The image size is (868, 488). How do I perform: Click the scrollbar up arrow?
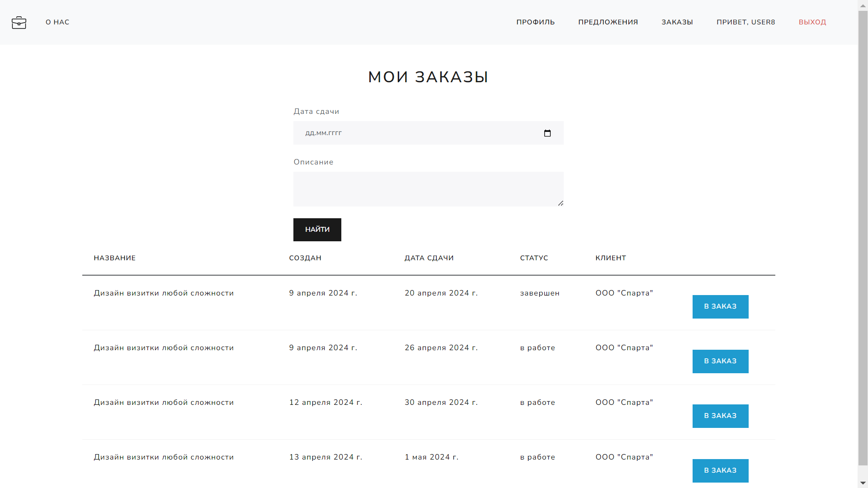tap(863, 5)
